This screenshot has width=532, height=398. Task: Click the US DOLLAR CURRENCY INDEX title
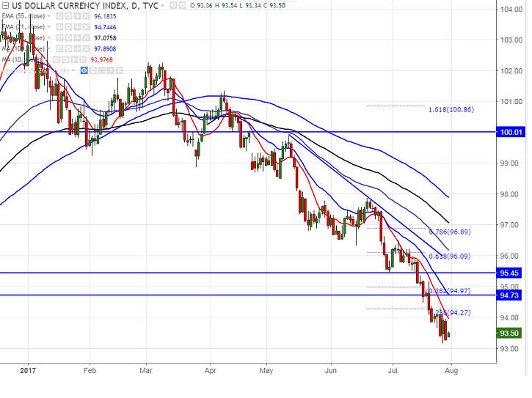85,6
